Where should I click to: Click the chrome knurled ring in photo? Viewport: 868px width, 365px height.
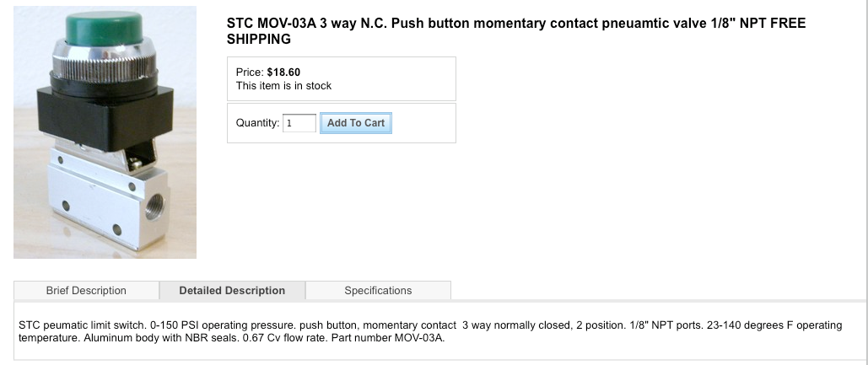[105, 67]
